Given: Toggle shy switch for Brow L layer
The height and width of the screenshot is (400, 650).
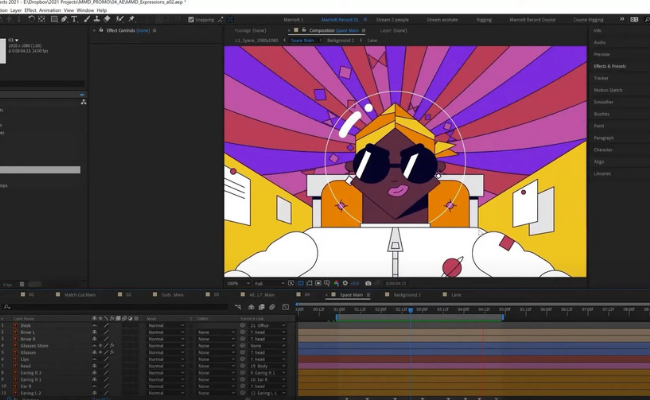Looking at the screenshot, I should tap(95, 332).
